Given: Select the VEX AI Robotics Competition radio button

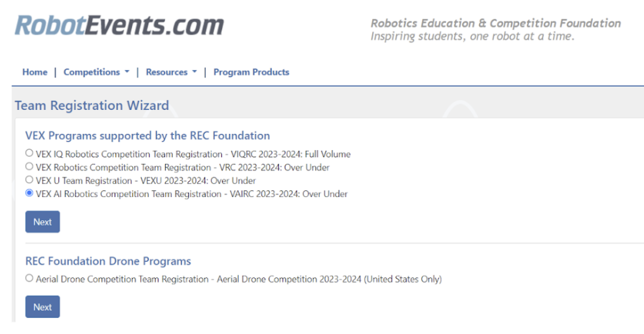Looking at the screenshot, I should pos(29,193).
